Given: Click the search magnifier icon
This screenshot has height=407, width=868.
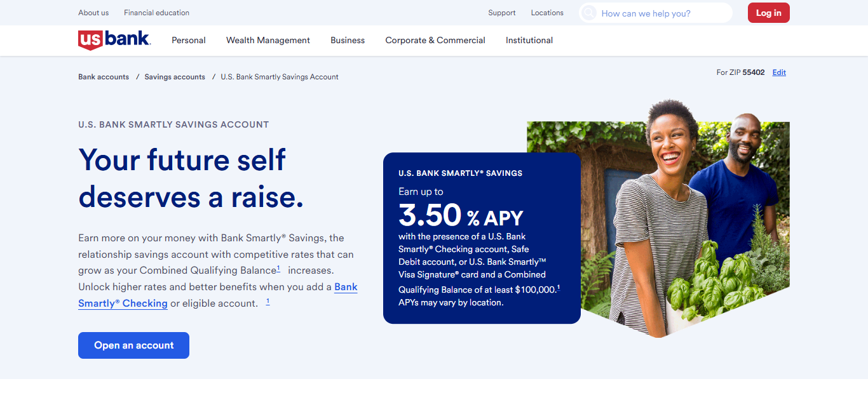Looking at the screenshot, I should pyautogui.click(x=589, y=13).
